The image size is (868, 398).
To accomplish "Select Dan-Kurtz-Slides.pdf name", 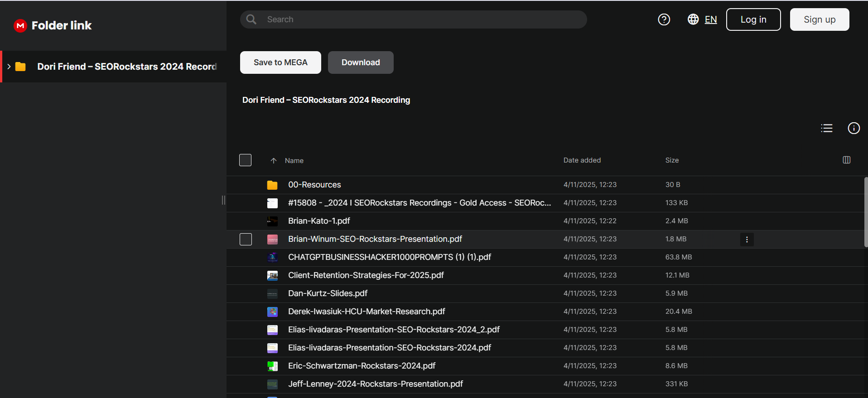I will tap(328, 293).
